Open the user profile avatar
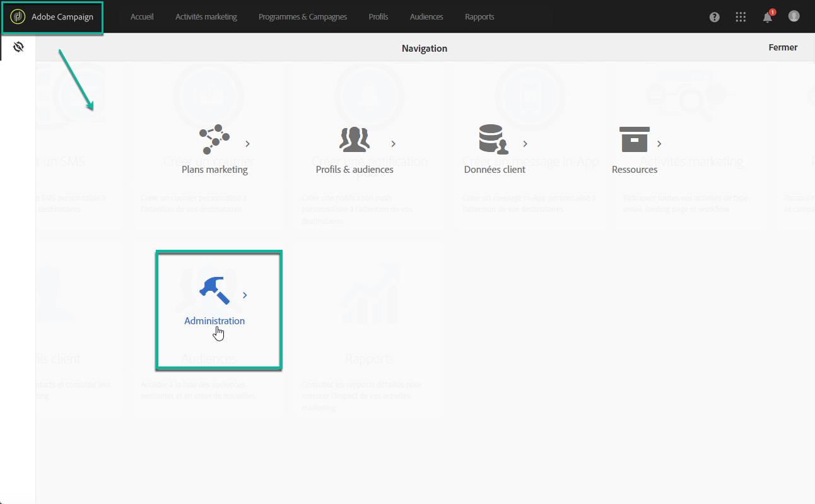 point(794,16)
